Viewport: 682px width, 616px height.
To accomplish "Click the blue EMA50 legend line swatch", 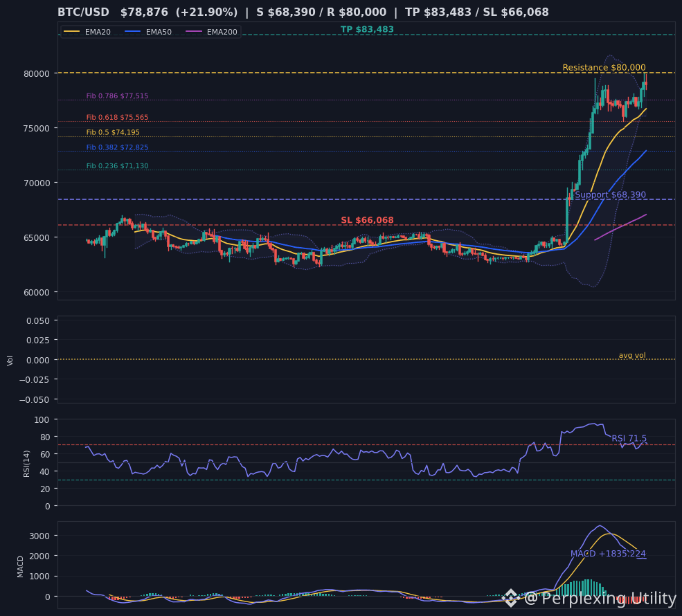I will click(x=133, y=32).
